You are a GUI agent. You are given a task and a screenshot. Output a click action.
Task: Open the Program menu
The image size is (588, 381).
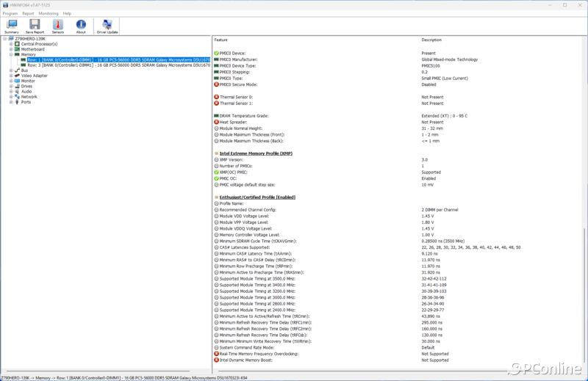point(10,13)
